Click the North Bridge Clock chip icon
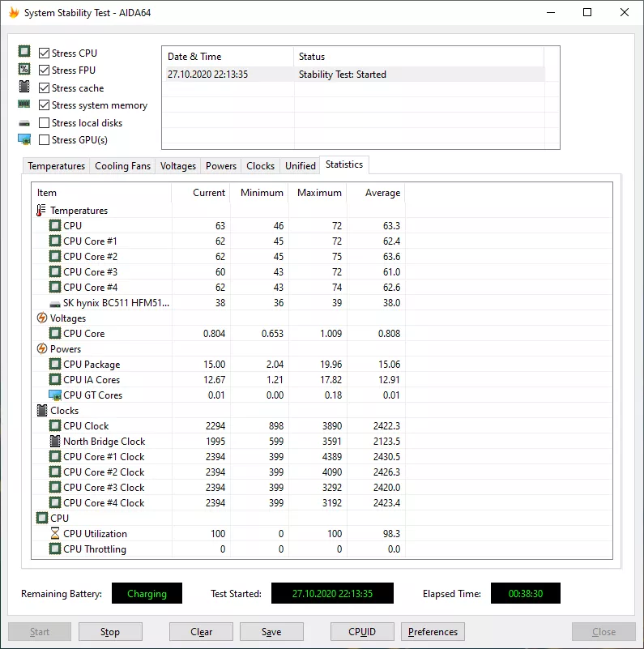This screenshot has width=644, height=649. pos(54,442)
